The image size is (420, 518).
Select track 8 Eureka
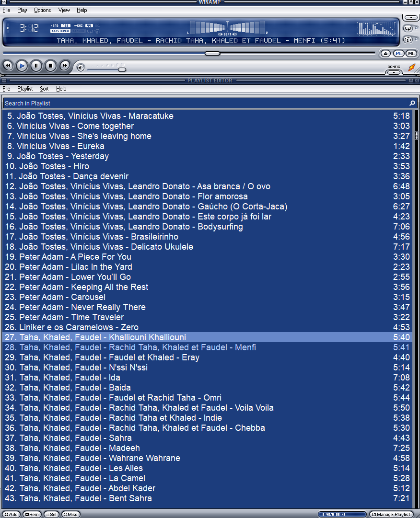pyautogui.click(x=207, y=146)
